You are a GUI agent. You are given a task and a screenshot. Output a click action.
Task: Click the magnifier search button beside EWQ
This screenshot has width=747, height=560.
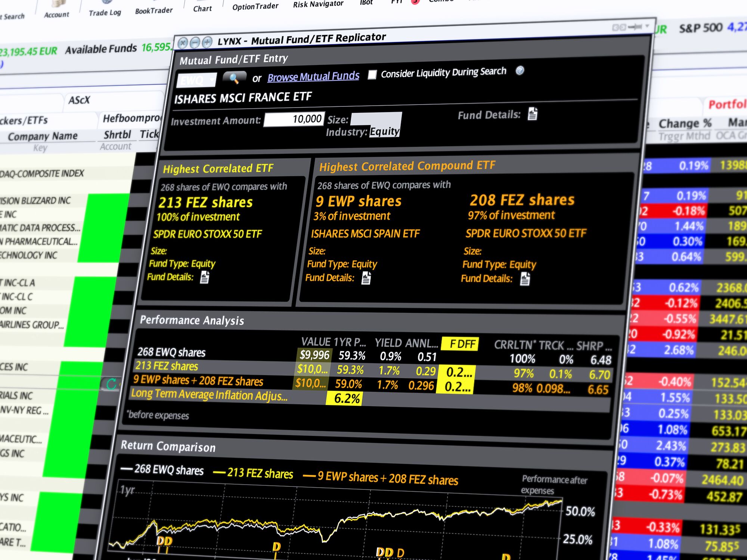pos(234,78)
